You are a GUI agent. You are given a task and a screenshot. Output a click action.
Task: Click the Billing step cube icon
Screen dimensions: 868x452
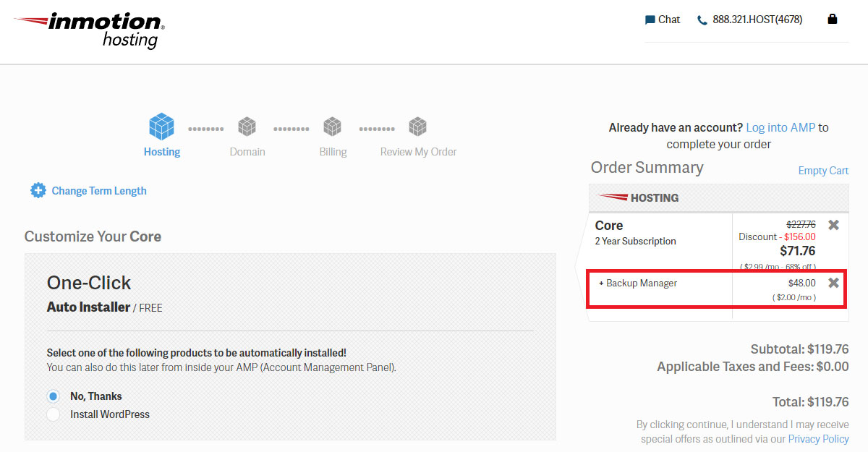pos(332,127)
